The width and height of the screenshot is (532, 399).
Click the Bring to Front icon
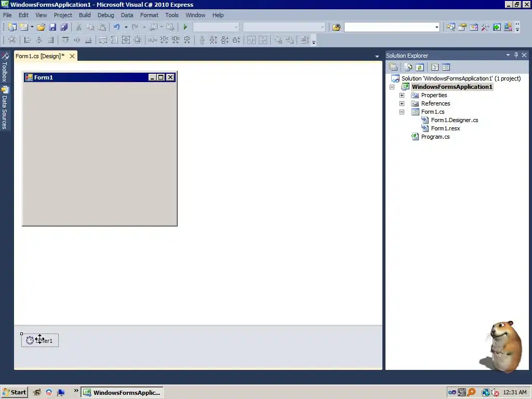[x=278, y=40]
